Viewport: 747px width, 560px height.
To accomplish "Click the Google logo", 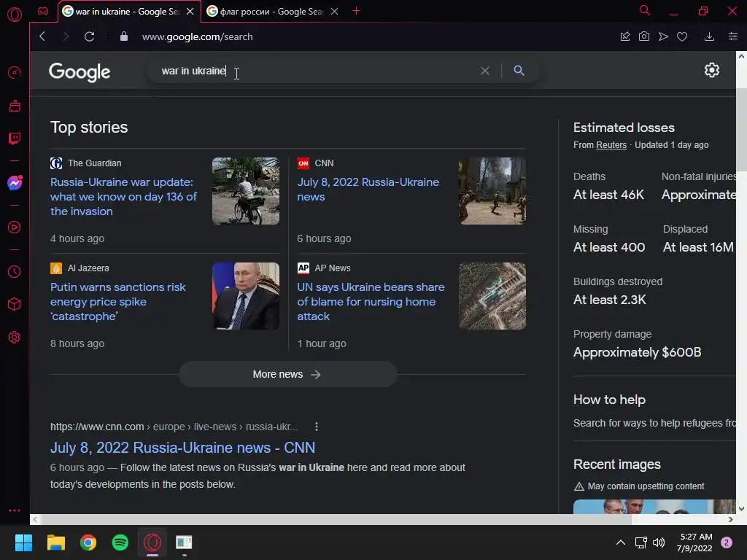I will (x=80, y=72).
